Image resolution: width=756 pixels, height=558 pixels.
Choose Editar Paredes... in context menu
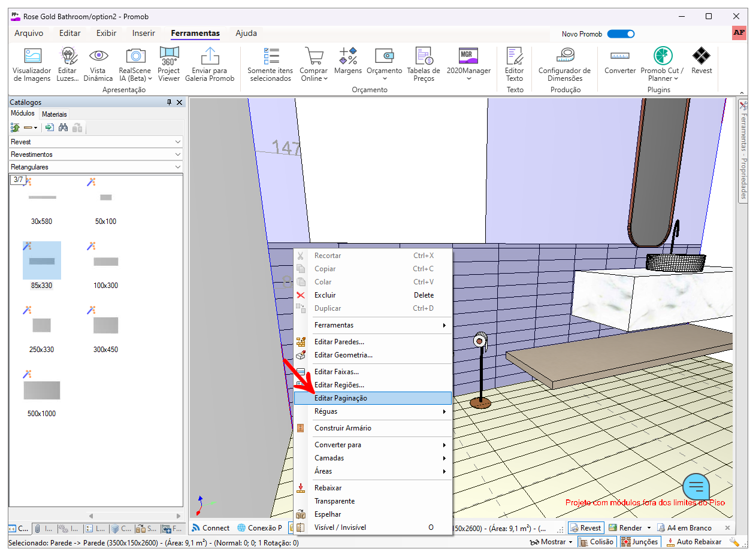372,342
